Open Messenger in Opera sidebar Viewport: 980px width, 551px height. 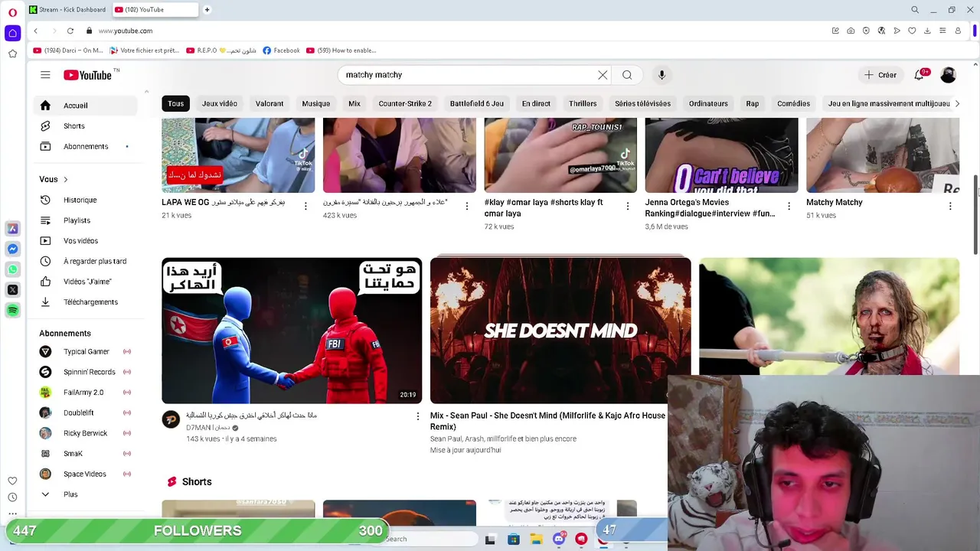(x=12, y=249)
